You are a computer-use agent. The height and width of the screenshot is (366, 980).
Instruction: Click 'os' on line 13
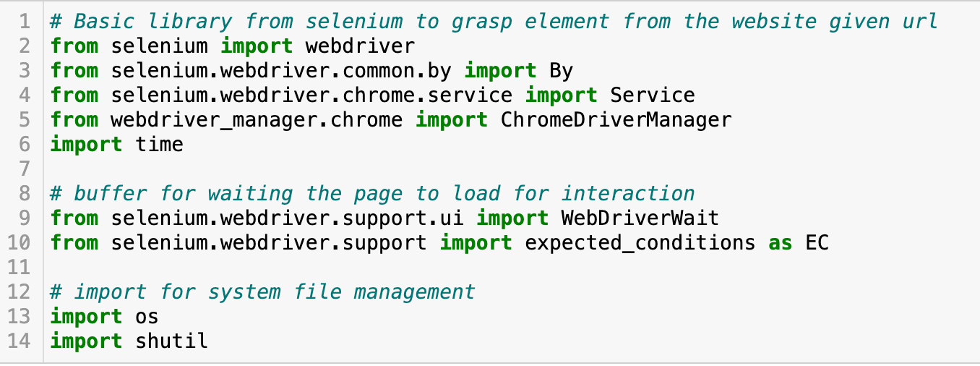[x=147, y=317]
